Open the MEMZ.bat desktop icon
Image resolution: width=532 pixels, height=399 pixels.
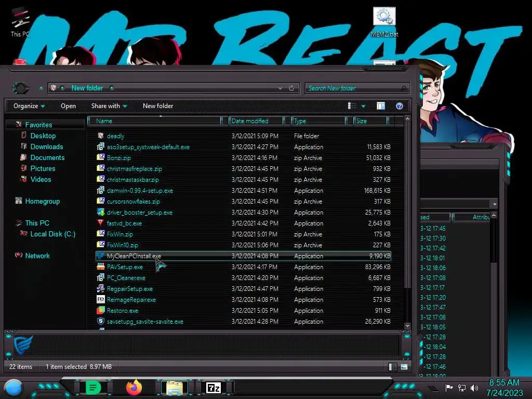(384, 22)
